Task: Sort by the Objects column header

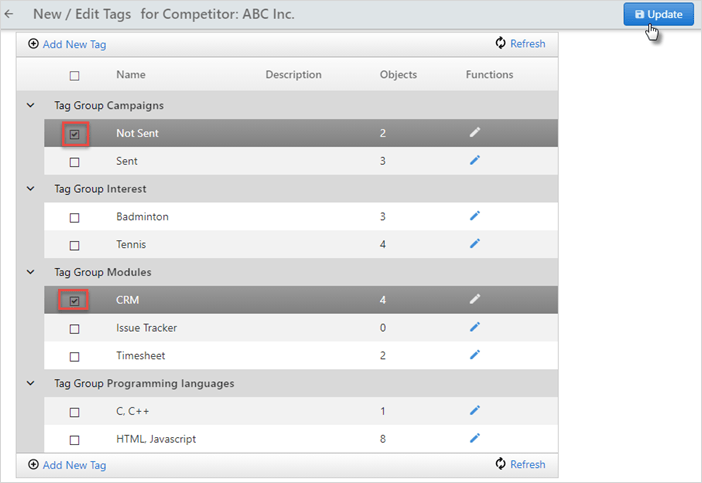Action: coord(398,75)
